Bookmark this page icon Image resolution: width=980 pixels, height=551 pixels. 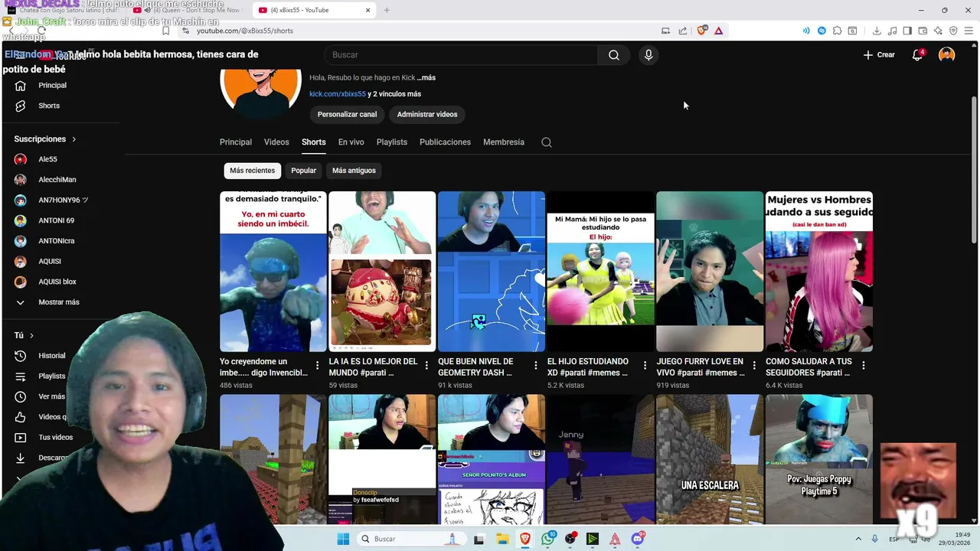click(165, 31)
